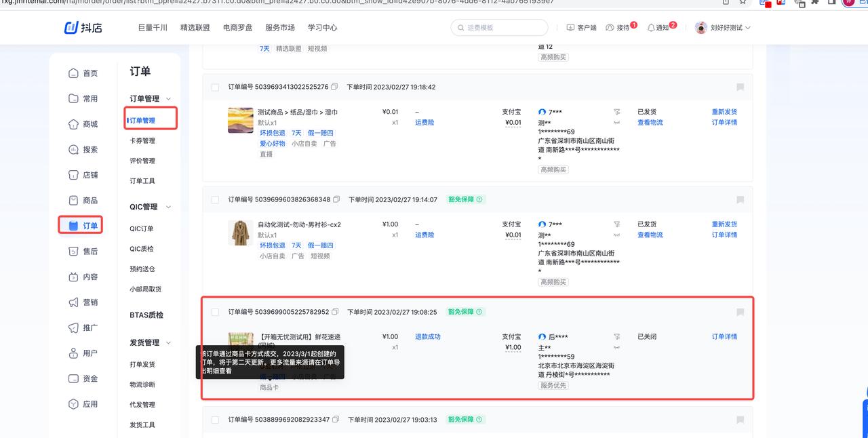Tick checkbox for order 5039699603826368348
The height and width of the screenshot is (438, 868).
pos(215,200)
